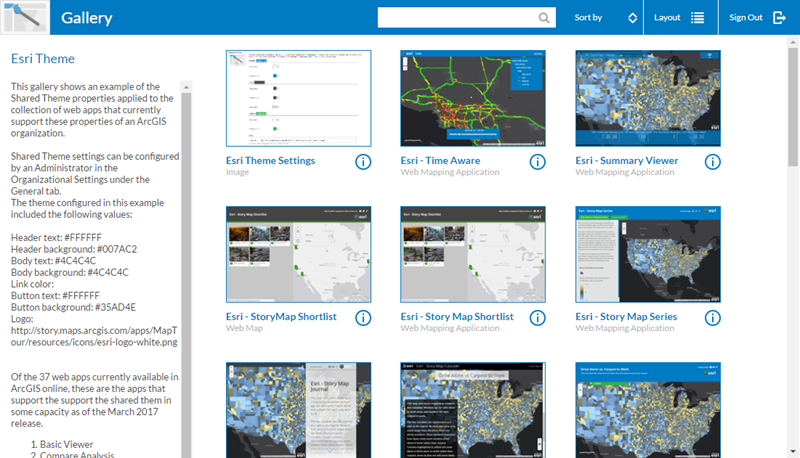
Task: Open the Drive Alone vs. Carpool thumbnail
Action: click(x=648, y=410)
